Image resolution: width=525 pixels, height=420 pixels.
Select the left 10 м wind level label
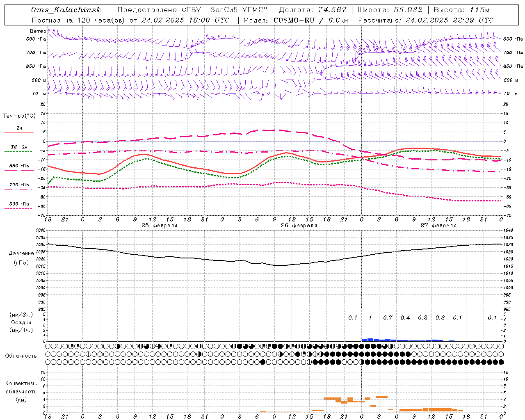(39, 94)
